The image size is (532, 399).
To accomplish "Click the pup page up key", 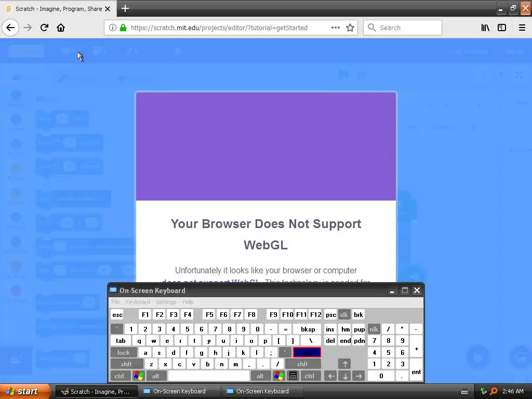I will tap(359, 329).
